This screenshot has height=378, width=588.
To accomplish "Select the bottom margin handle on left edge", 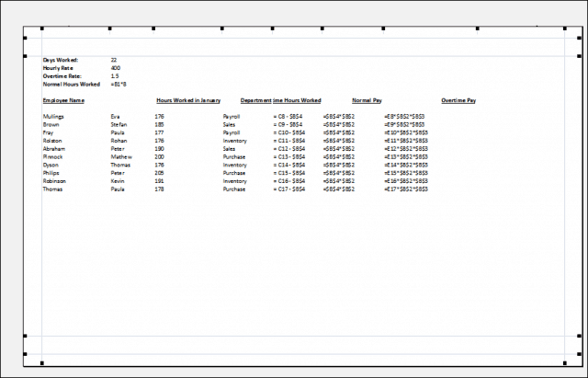I will (x=25, y=337).
